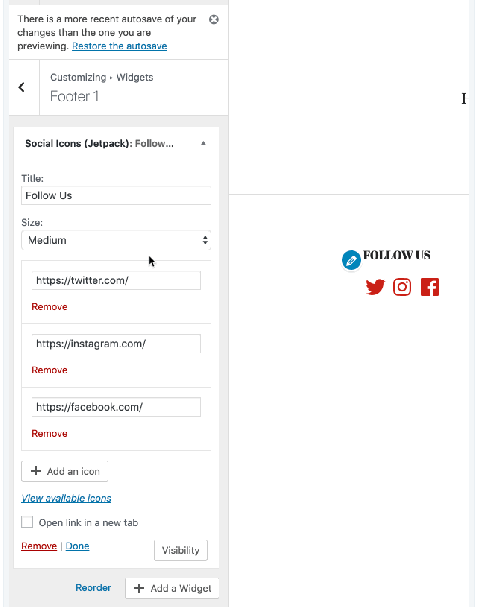Click the back arrow beside Footer 1
The width and height of the screenshot is (478, 607).
[x=22, y=87]
